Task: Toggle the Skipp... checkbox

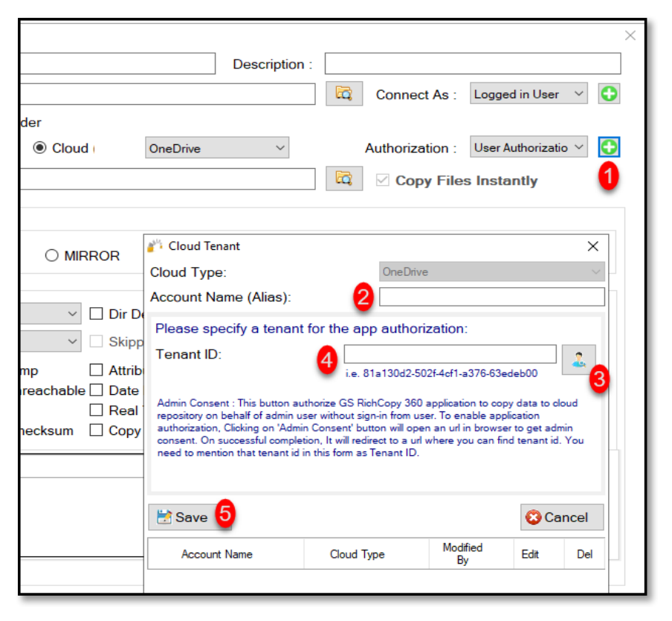Action: coord(96,341)
